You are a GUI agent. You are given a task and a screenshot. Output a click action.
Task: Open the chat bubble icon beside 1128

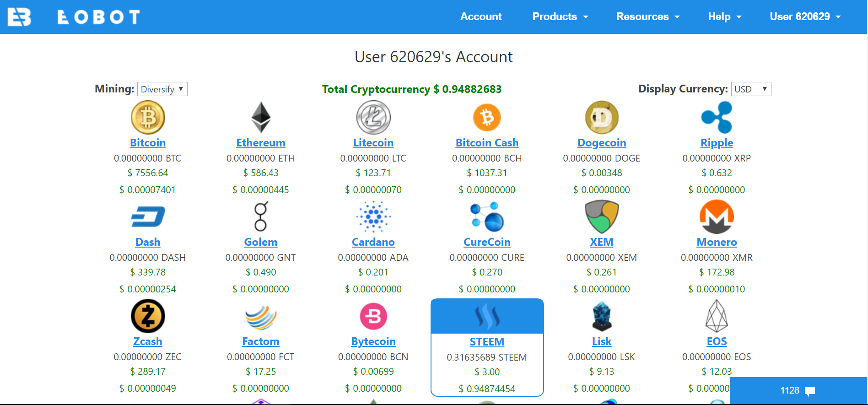pos(810,391)
